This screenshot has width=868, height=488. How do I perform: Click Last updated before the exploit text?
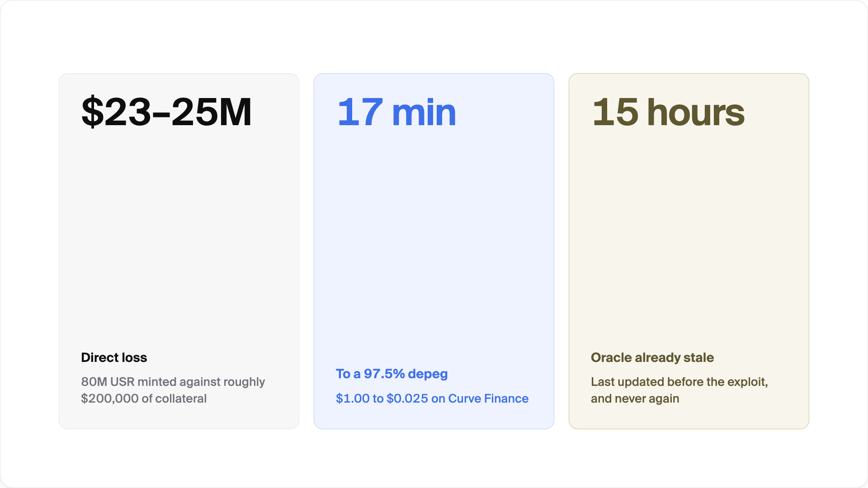point(679,382)
